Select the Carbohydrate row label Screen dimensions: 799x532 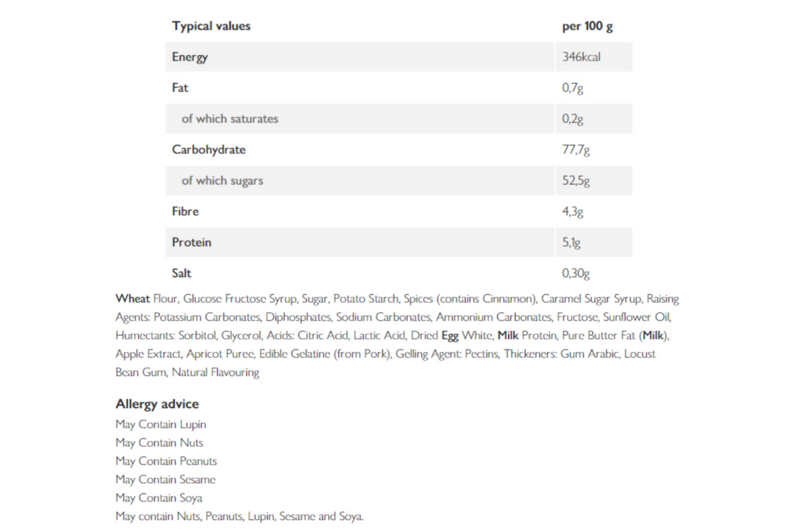[208, 150]
